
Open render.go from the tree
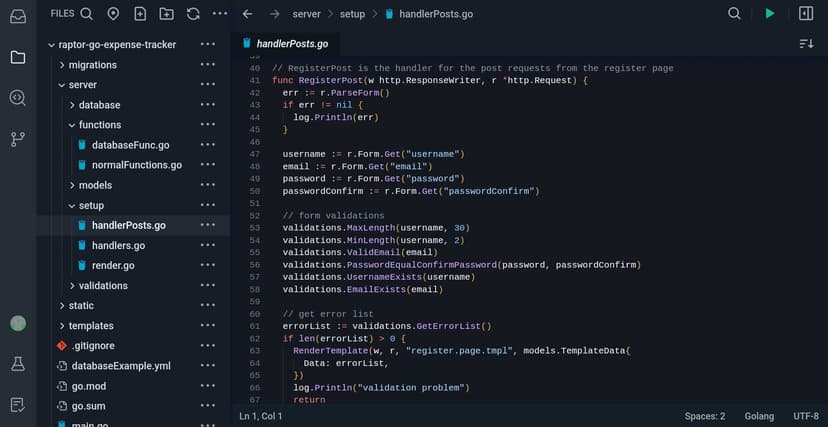[x=113, y=265]
